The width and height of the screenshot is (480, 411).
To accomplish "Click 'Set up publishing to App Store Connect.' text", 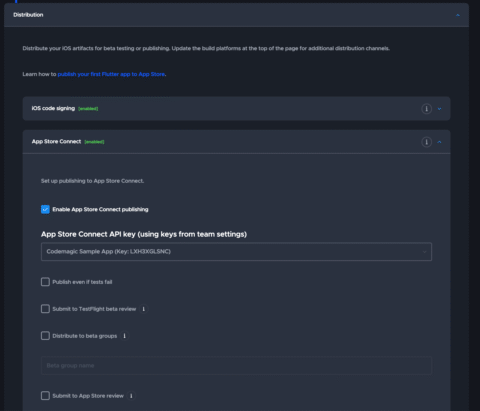I will pos(92,181).
